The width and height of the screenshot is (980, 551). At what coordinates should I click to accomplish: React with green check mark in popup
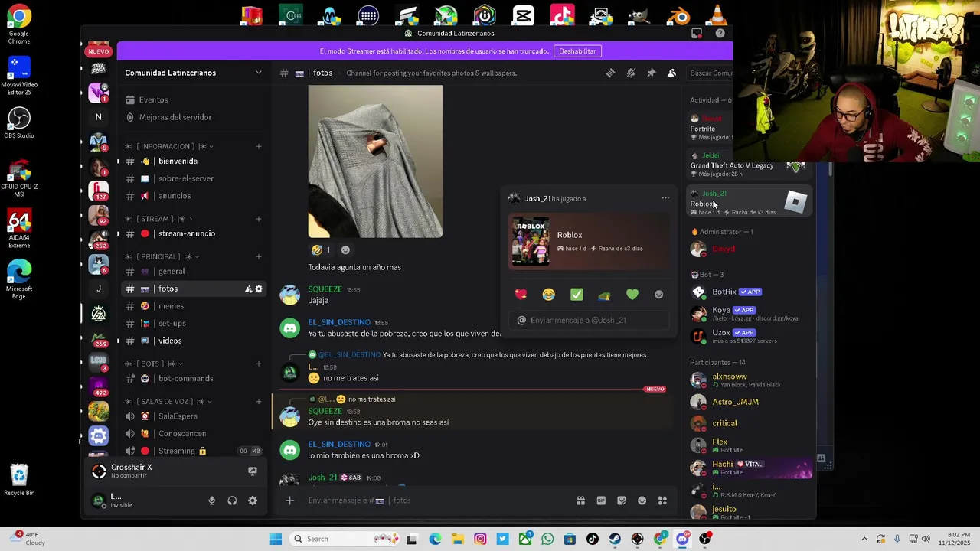pyautogui.click(x=577, y=295)
